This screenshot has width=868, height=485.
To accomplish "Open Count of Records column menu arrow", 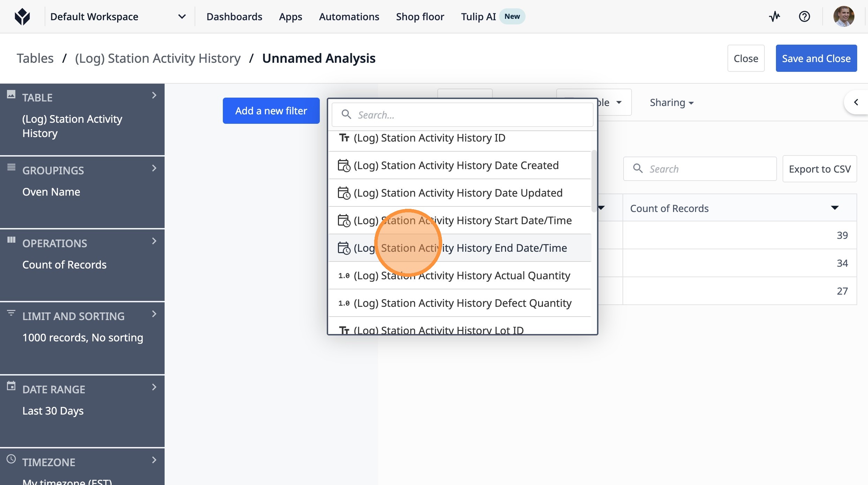I will click(835, 208).
